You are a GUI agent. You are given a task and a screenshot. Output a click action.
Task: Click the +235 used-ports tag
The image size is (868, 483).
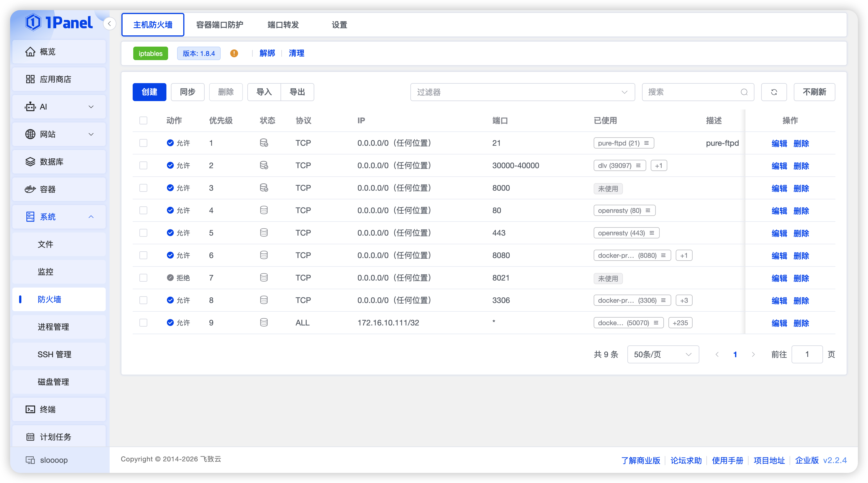[x=680, y=322]
